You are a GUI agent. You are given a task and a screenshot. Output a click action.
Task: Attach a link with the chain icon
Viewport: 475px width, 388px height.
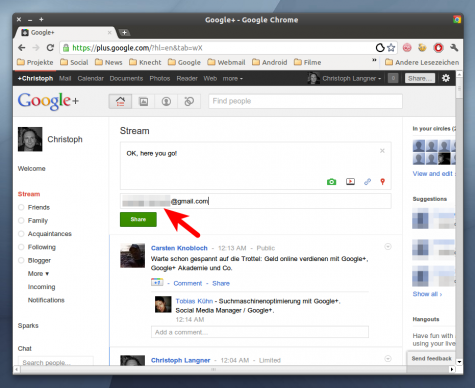367,182
